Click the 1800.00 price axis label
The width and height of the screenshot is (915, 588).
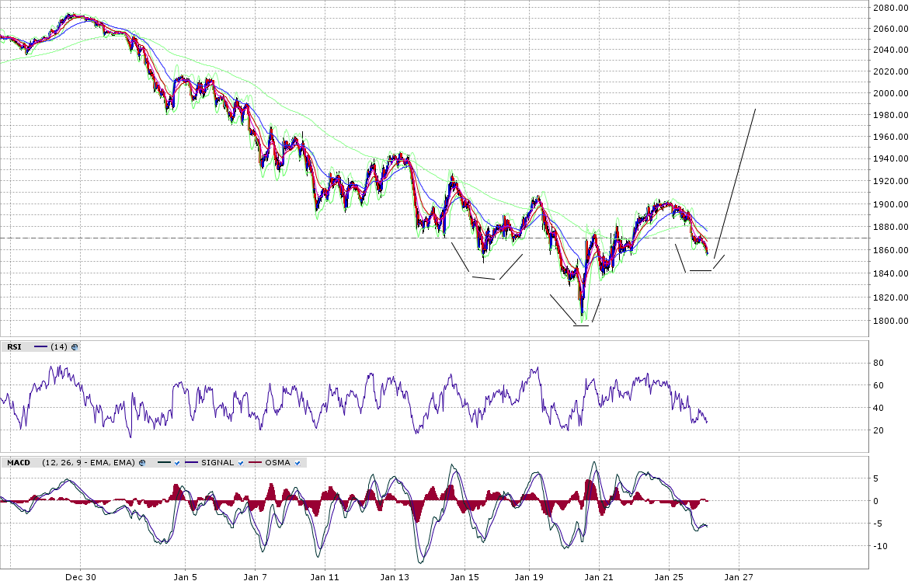(x=890, y=321)
